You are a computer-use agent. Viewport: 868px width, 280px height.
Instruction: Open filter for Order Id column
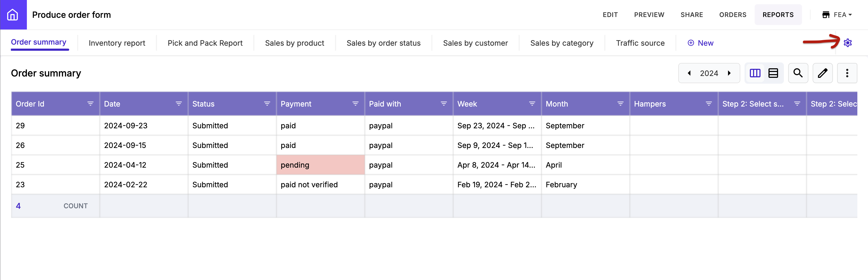pos(90,104)
